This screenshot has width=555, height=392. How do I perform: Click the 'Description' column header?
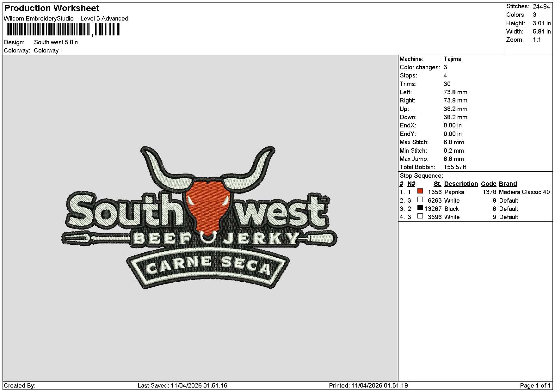pyautogui.click(x=461, y=184)
